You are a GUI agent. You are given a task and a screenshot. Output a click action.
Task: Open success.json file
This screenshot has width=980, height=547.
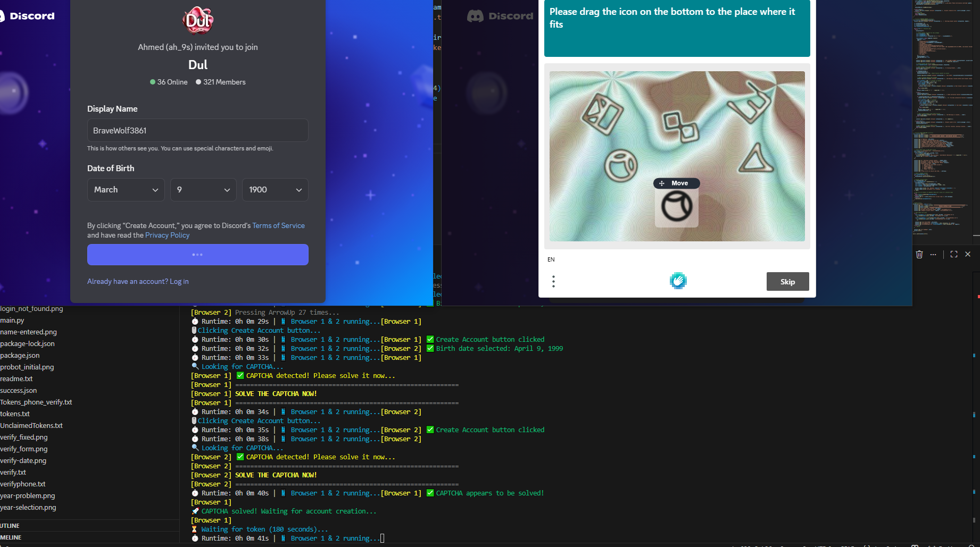[x=19, y=390]
